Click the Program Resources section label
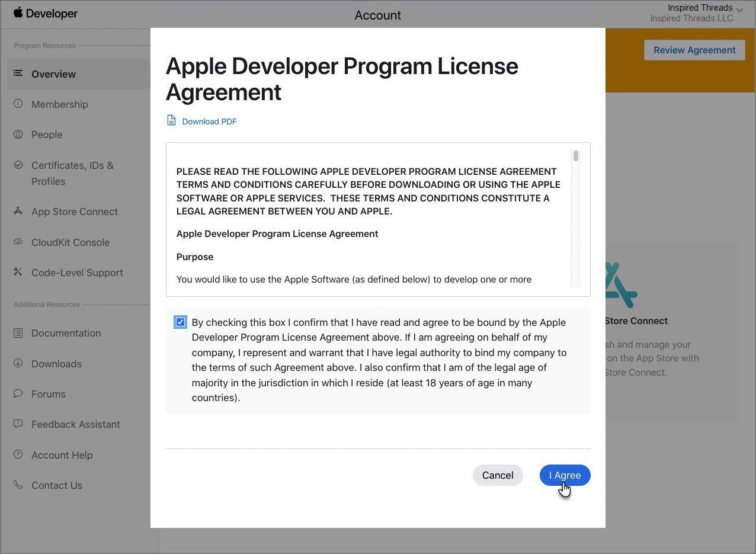This screenshot has height=554, width=756. point(44,46)
